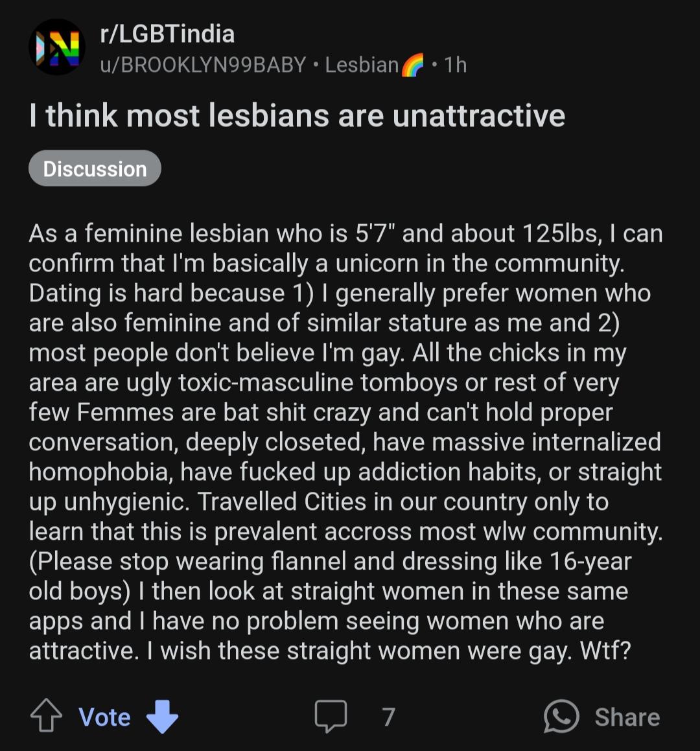Tap the Share label

coord(627,717)
